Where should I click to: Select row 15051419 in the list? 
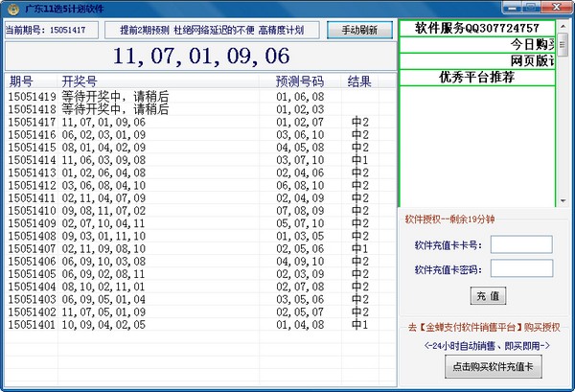[x=200, y=97]
